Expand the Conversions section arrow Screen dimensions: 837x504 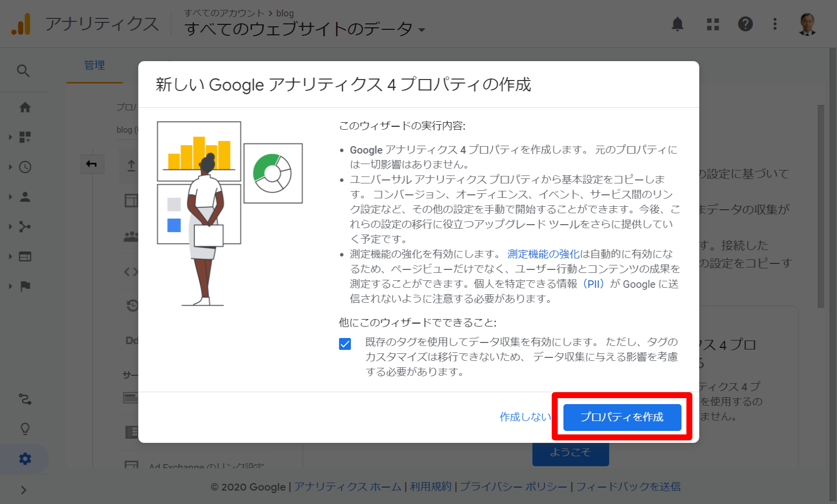(10, 286)
